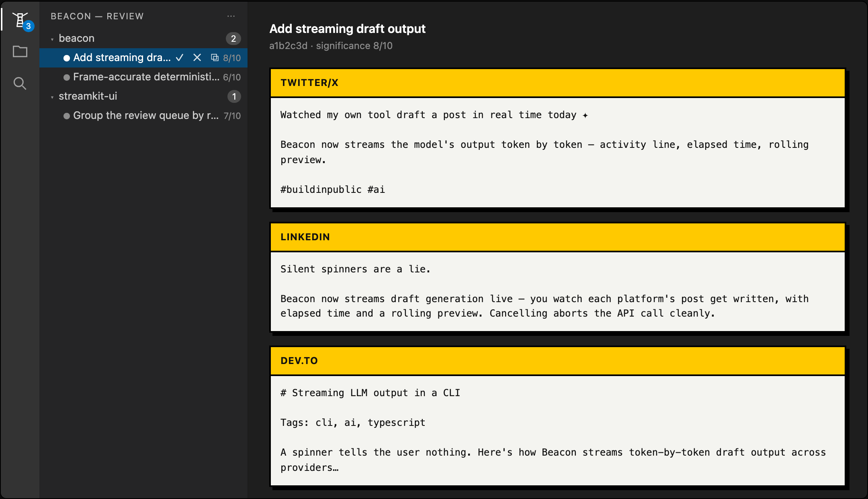The width and height of the screenshot is (868, 499).
Task: Click 'Beacon now streams draft generation live' paragraph
Action: coord(545,306)
